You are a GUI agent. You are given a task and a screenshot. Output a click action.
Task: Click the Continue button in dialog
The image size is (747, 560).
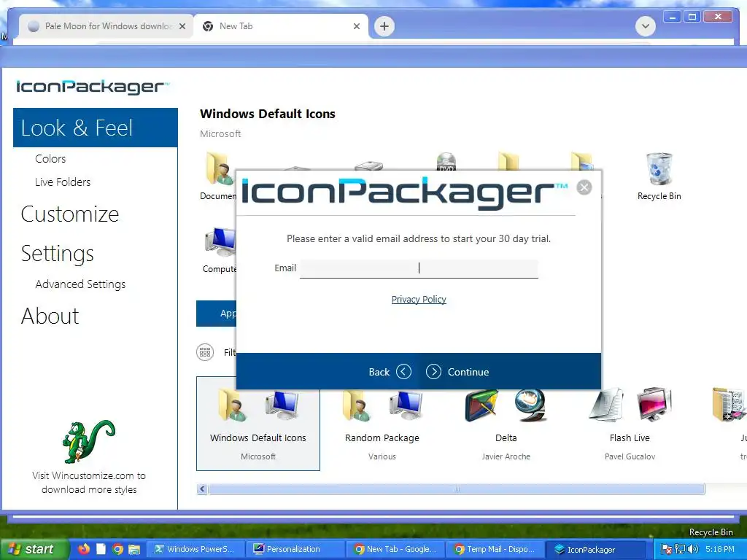tap(457, 372)
